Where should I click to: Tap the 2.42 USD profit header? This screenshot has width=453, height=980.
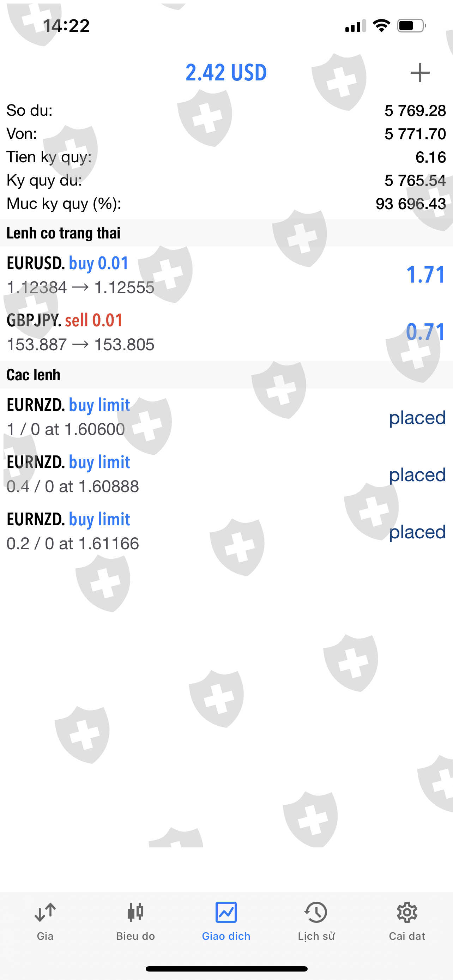pos(226,73)
